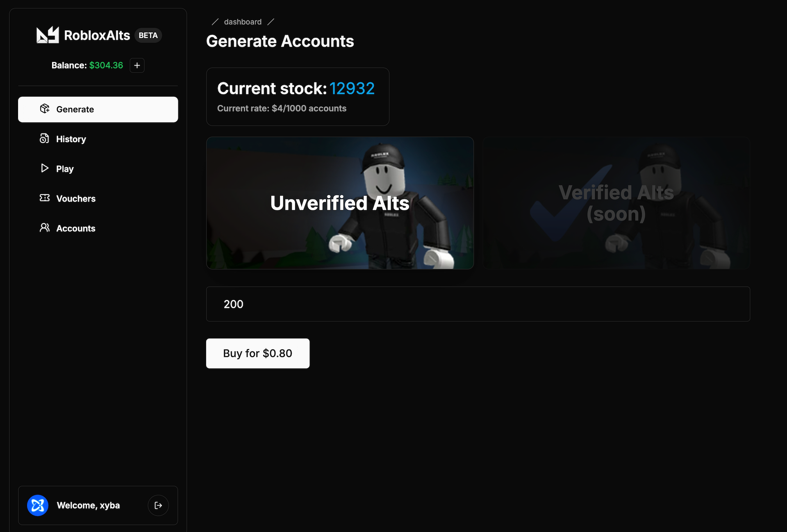Viewport: 787px width, 532px height.
Task: Open the Generate menu item
Action: (x=98, y=109)
